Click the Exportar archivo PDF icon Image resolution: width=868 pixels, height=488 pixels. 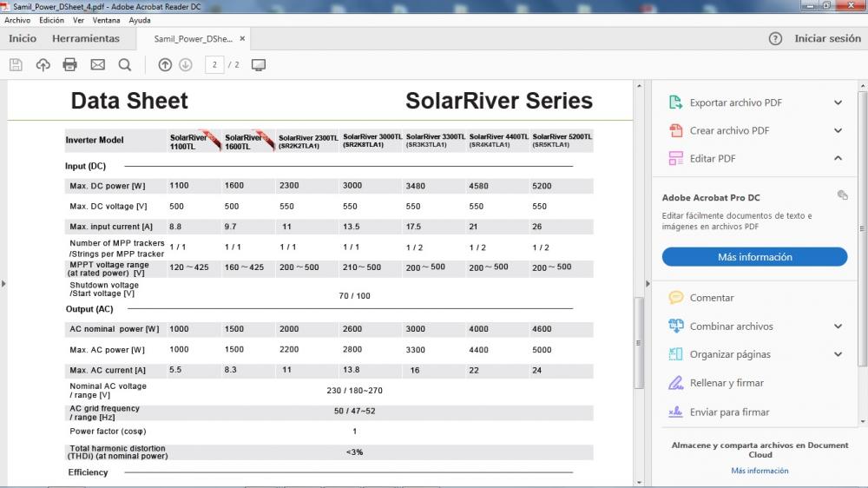pyautogui.click(x=675, y=102)
